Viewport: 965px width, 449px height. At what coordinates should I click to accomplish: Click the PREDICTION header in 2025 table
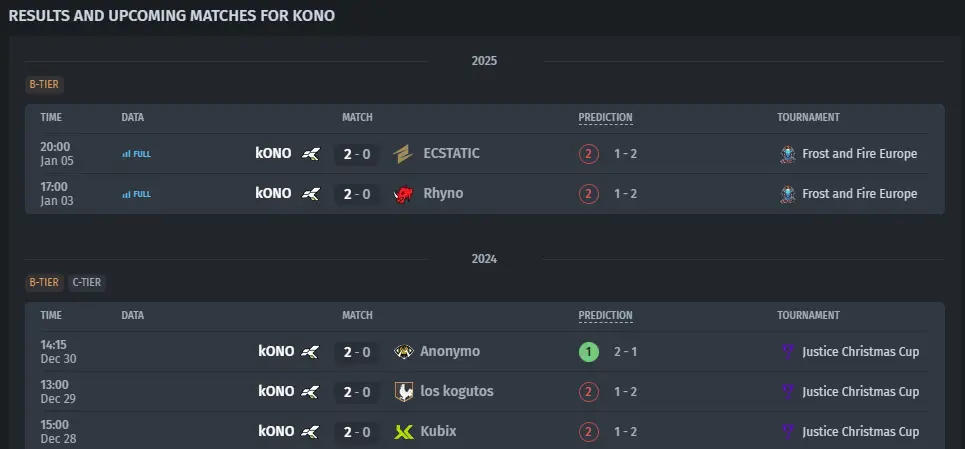coord(605,117)
